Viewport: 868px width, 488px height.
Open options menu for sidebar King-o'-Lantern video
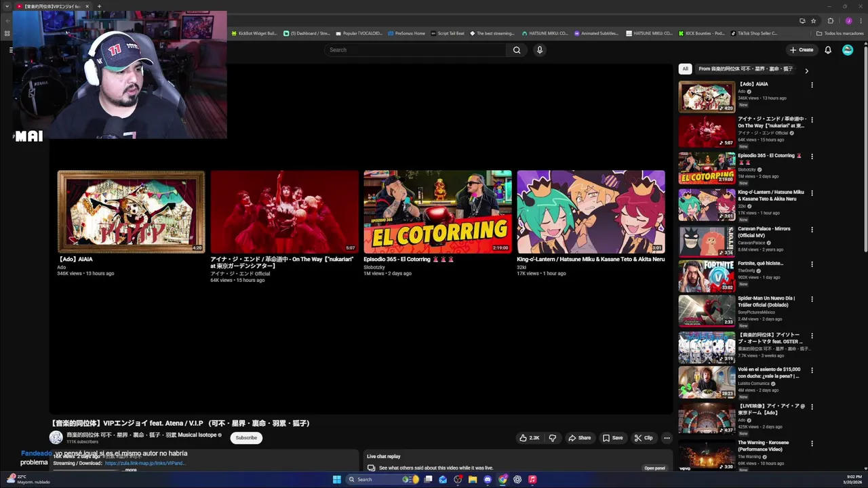pyautogui.click(x=812, y=193)
